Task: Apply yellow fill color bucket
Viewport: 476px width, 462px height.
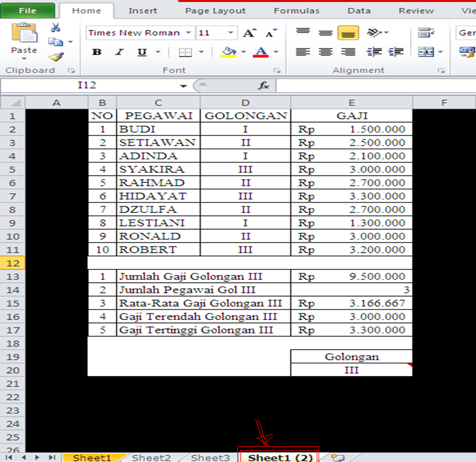Action: pos(228,52)
